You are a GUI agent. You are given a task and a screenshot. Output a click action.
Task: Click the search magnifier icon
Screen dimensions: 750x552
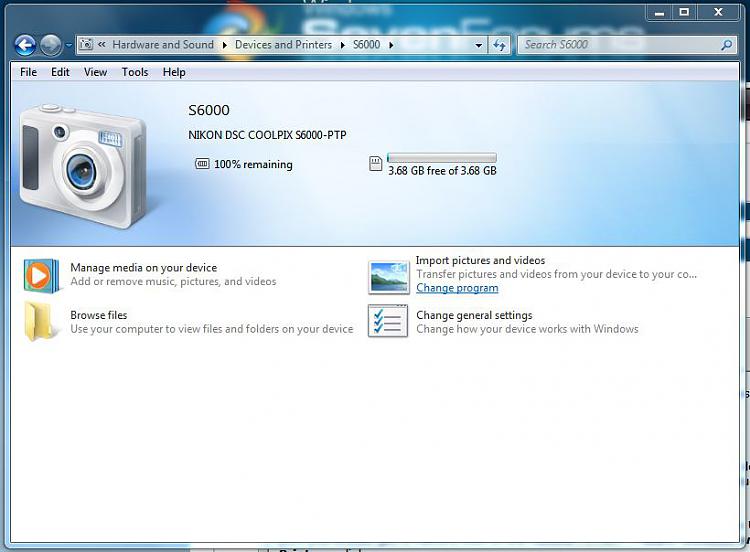point(727,45)
